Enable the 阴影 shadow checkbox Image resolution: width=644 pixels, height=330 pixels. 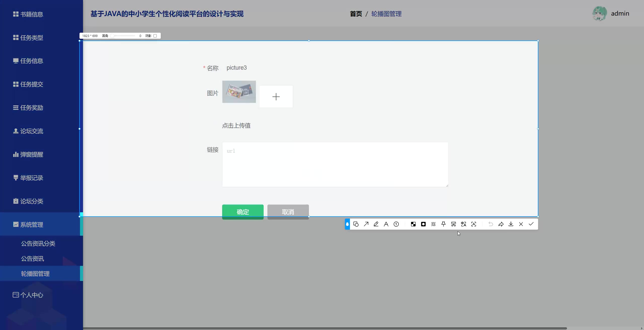point(155,36)
